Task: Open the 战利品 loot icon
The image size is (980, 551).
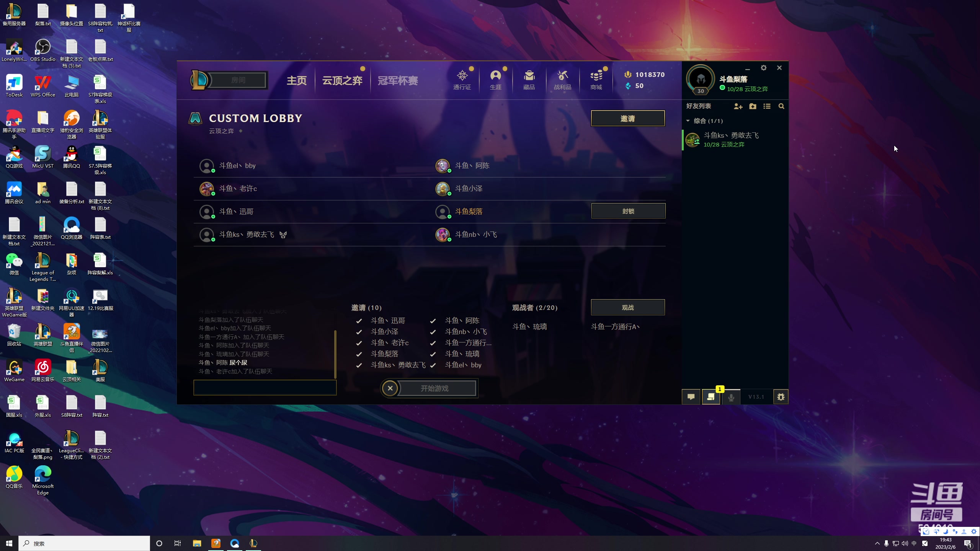Action: (x=562, y=80)
